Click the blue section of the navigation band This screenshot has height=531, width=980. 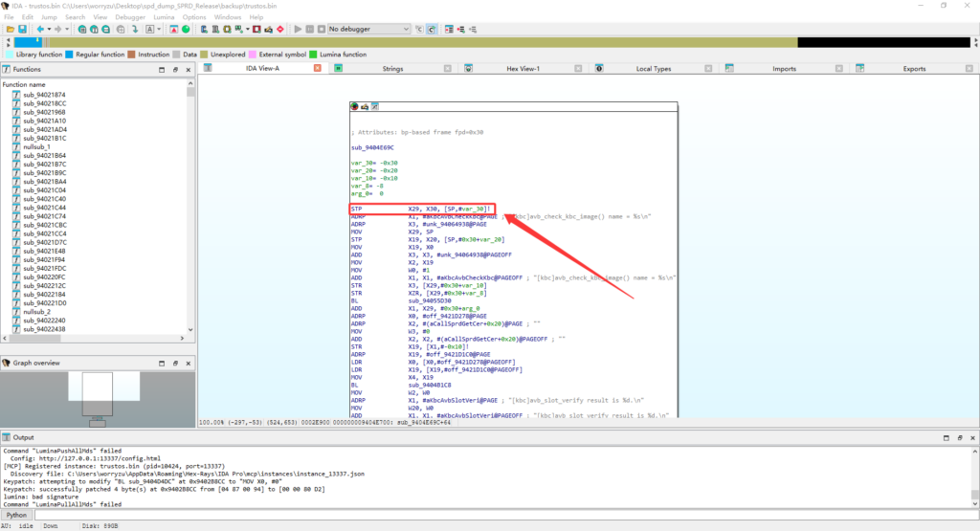[28, 42]
